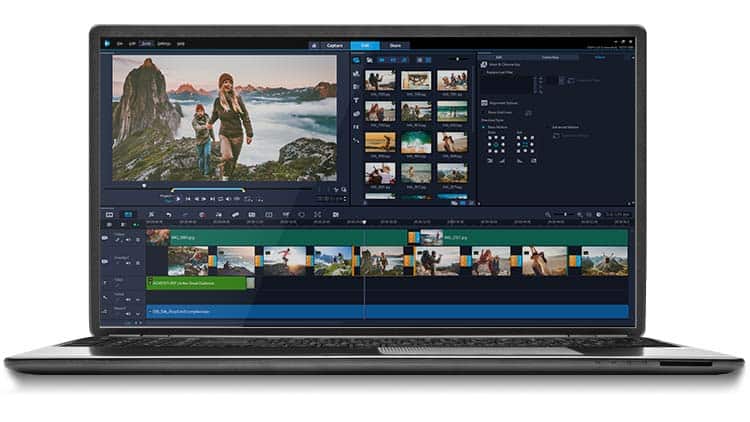Select the ocean wave thumbnail in library
The image size is (750, 422).
pos(416,142)
